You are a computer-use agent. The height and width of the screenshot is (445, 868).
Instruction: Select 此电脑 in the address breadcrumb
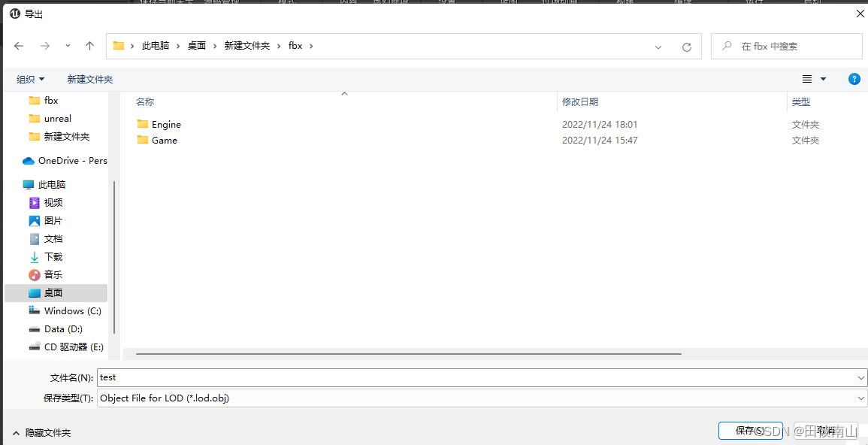pyautogui.click(x=156, y=47)
